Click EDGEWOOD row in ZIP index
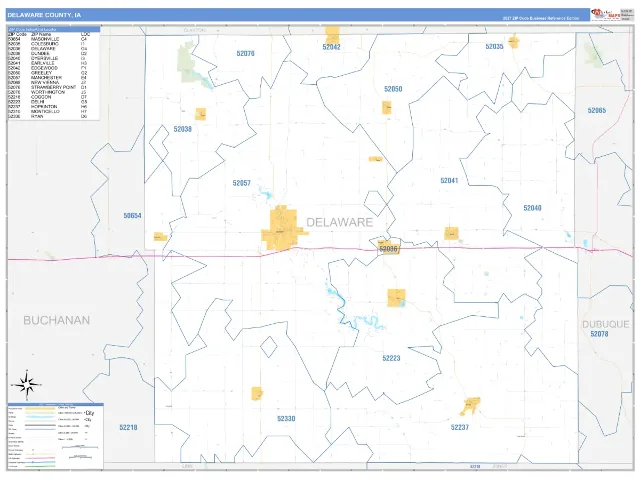 48,68
